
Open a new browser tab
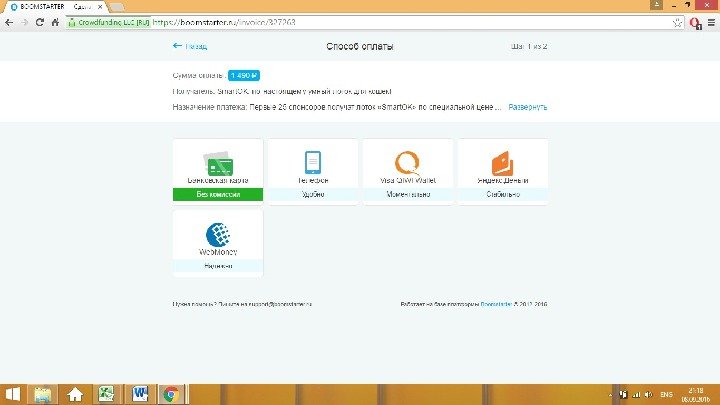pos(118,7)
